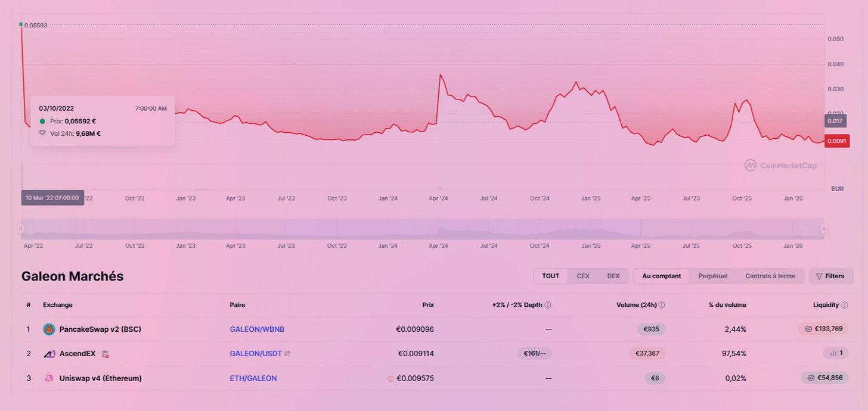
Task: Click the €0.009096 price cell
Action: coord(415,329)
